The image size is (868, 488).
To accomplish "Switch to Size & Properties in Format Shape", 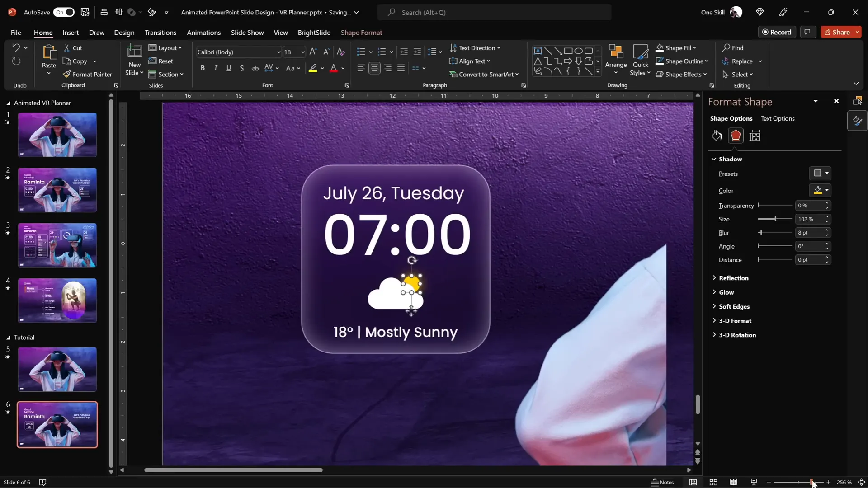I will click(755, 136).
